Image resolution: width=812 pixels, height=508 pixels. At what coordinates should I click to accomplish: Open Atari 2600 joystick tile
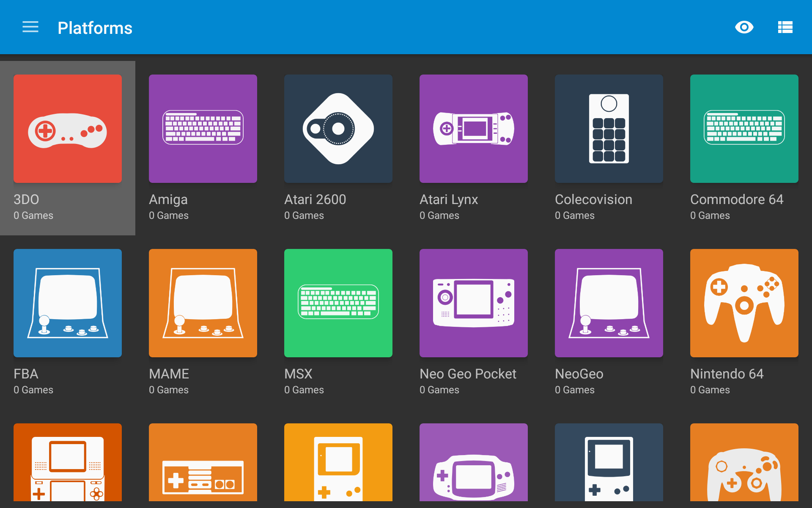click(x=338, y=129)
